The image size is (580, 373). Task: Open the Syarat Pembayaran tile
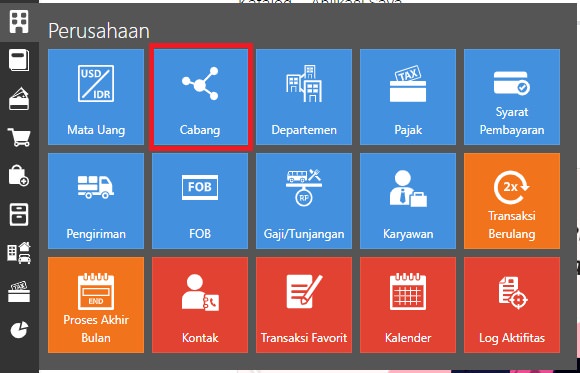click(x=512, y=97)
